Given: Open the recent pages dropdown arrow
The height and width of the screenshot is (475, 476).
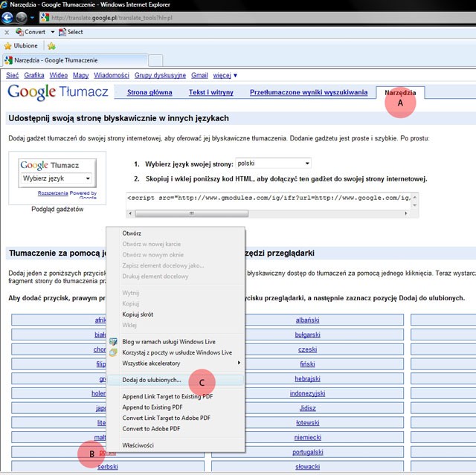Looking at the screenshot, I should pyautogui.click(x=32, y=18).
